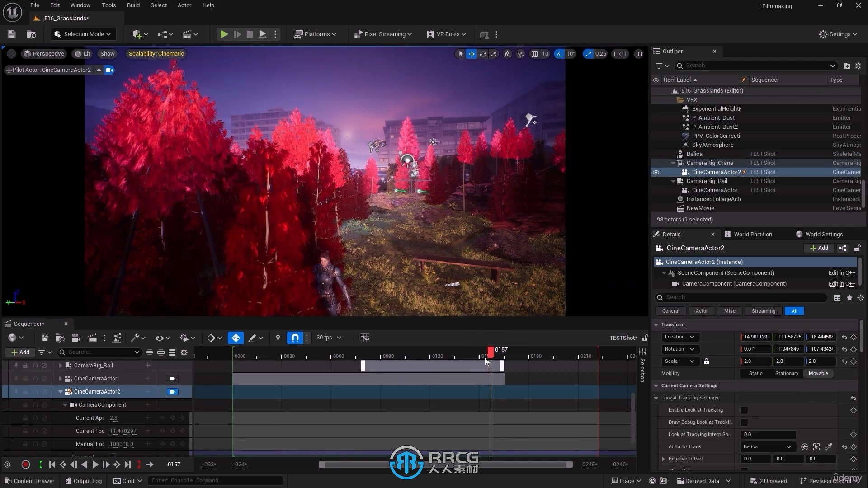
Task: Enable the Look at Tracking checkbox
Action: 744,410
